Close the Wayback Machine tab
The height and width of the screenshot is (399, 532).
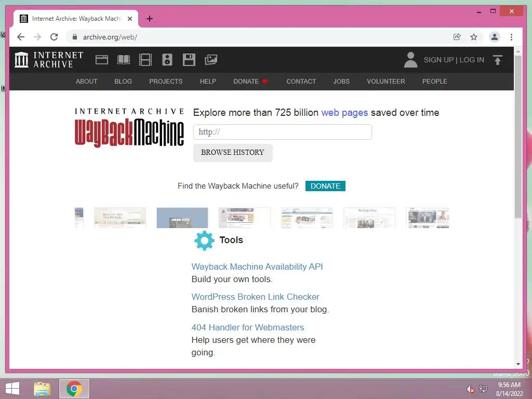129,19
